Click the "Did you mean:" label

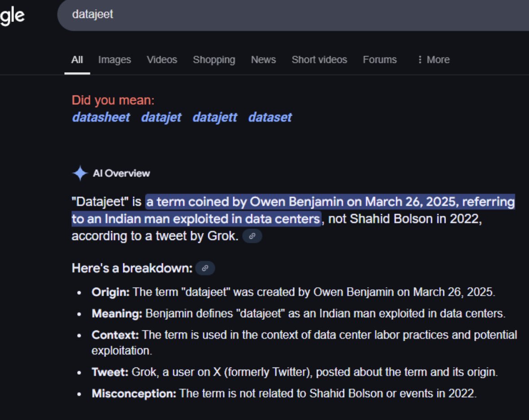coord(113,100)
